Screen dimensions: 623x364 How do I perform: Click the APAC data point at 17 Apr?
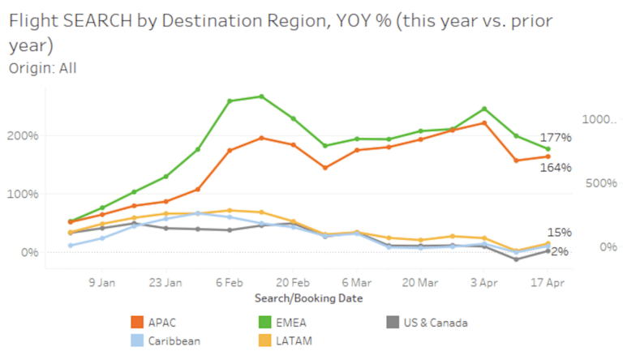(548, 156)
